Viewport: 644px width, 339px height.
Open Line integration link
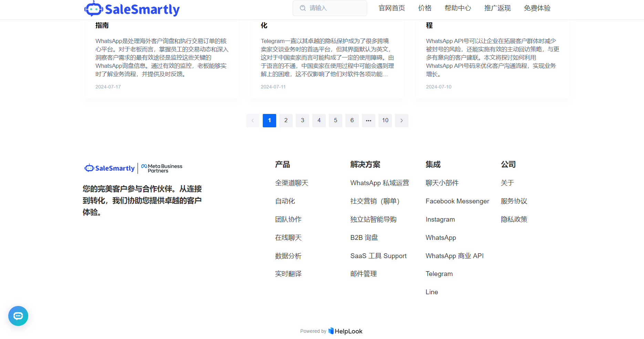click(432, 292)
